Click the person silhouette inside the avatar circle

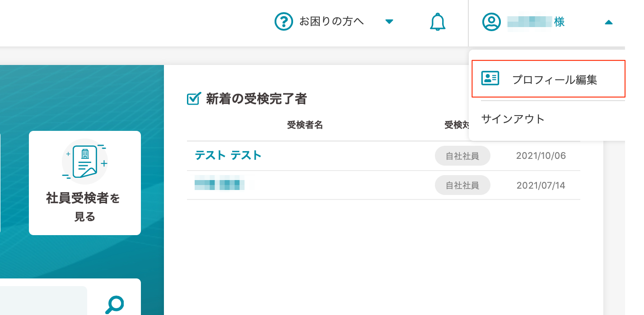(491, 21)
